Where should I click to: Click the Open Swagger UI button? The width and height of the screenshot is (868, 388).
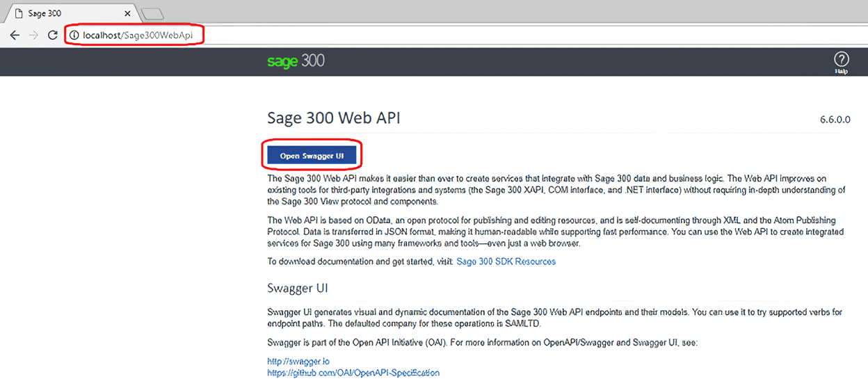[x=312, y=156]
